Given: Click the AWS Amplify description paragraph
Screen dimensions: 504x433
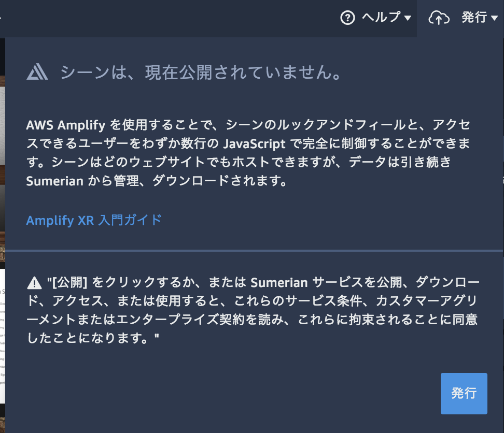Looking at the screenshot, I should click(248, 153).
